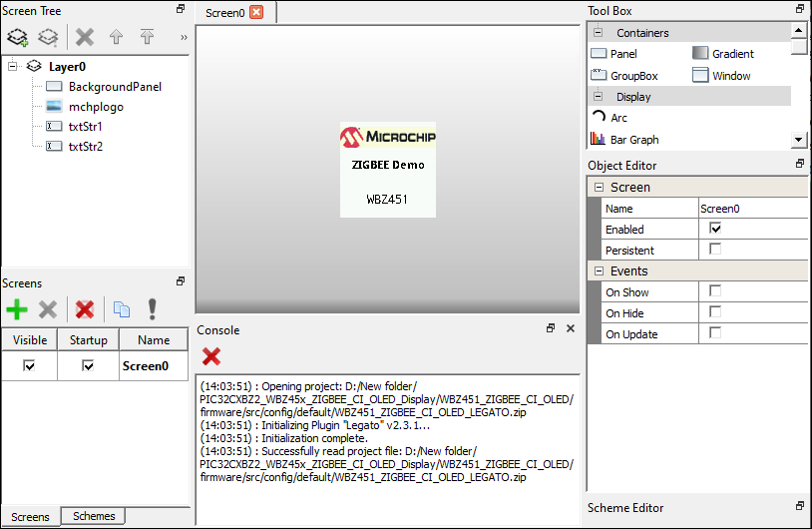Screen dimensions: 812x529
Task: Click the add layer icon in Screen Tree
Action: [x=18, y=37]
